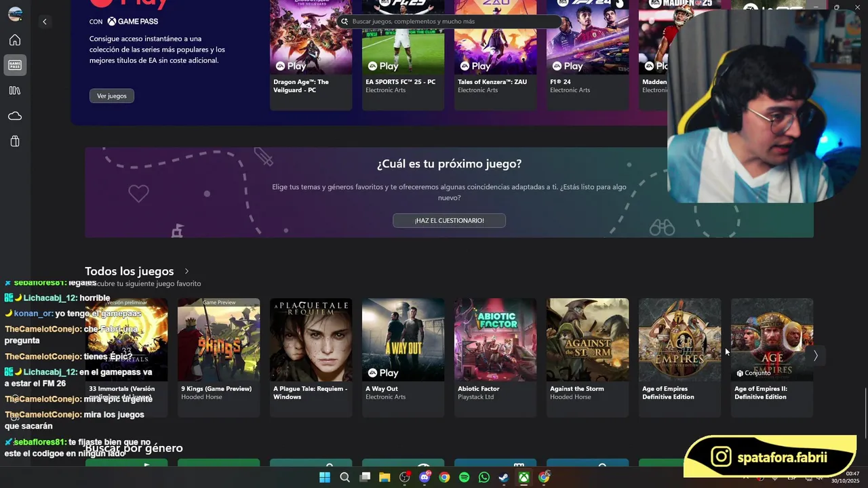This screenshot has width=868, height=488.
Task: Click the vertical page scrollbar
Action: (865, 413)
